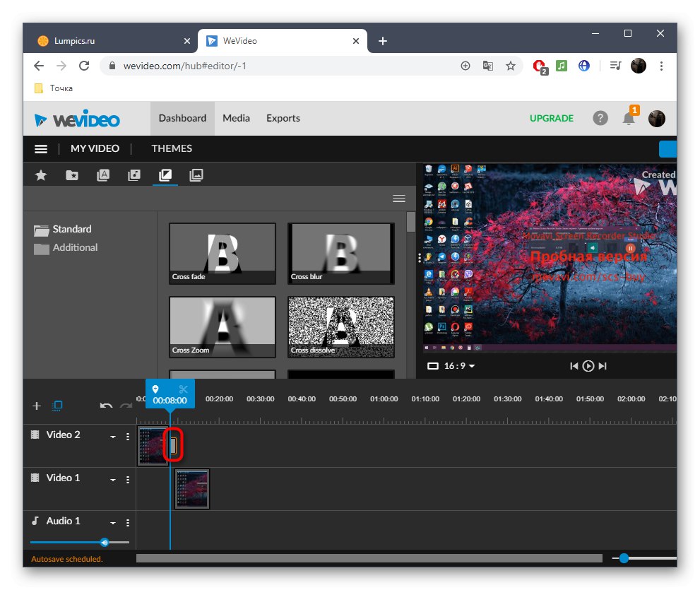Open the stock backgrounds panel icon
This screenshot has width=700, height=590.
(196, 175)
